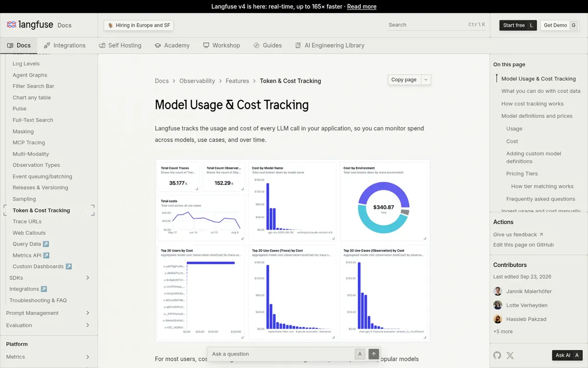Open Full-Text Search in sidebar
This screenshot has height=368, width=588.
33,120
